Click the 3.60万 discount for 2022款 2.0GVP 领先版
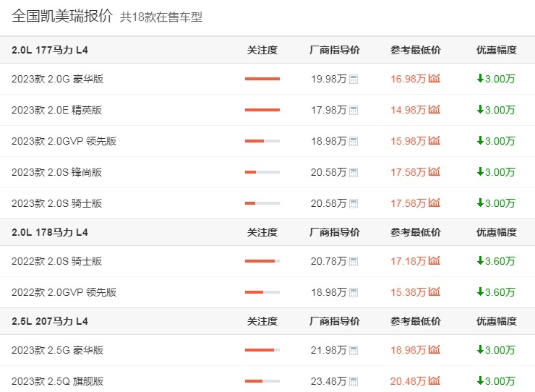The width and height of the screenshot is (535, 392). (x=496, y=292)
